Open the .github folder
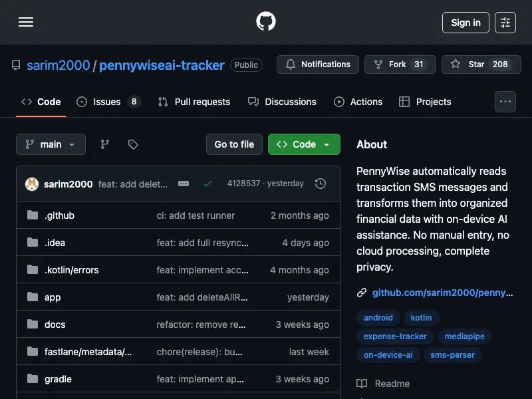This screenshot has width=532, height=399. 59,215
